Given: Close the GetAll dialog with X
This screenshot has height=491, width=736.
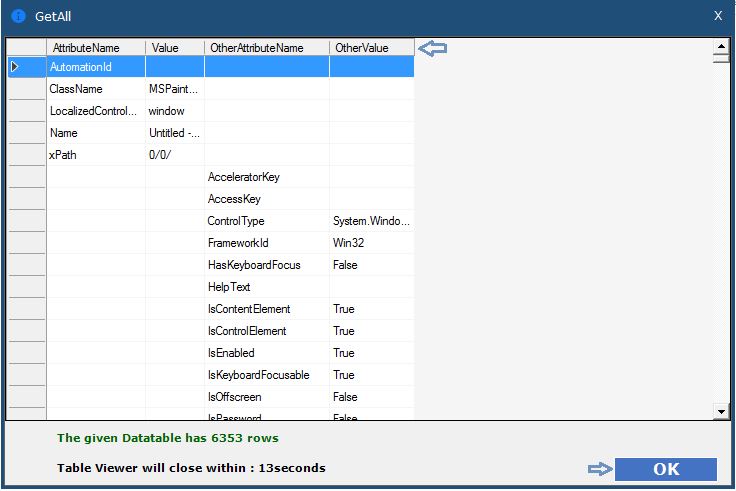Looking at the screenshot, I should pos(717,16).
